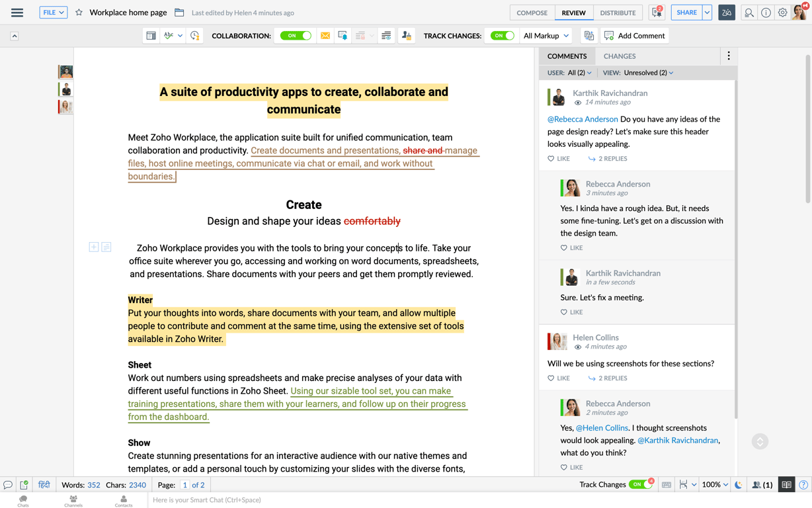Click the page number box
Screen dimensions: 812x508
point(184,485)
